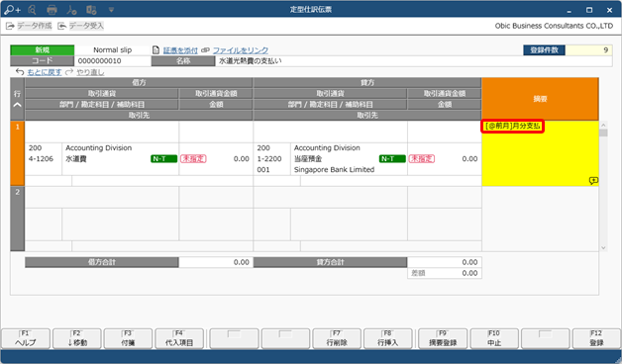Viewport: 622px width, 364px height.
Task: Click もとに戻す undo link
Action: [44, 72]
